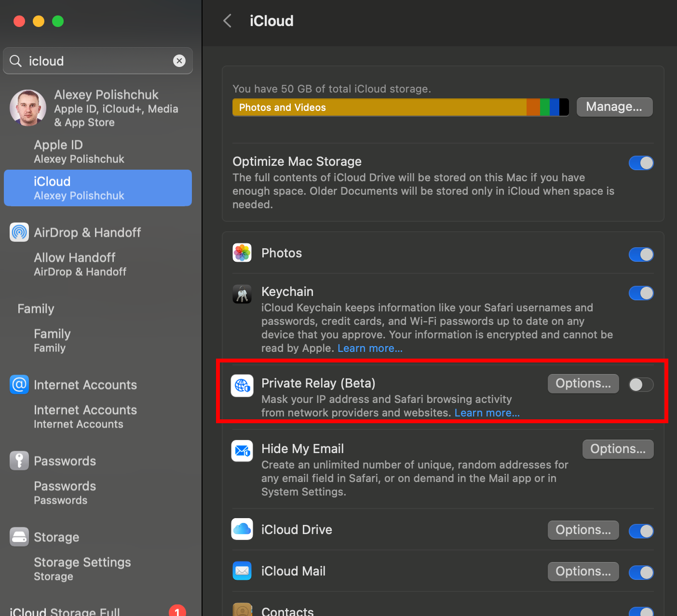This screenshot has width=677, height=616.
Task: Enable the Private Relay (Beta) toggle
Action: tap(641, 385)
